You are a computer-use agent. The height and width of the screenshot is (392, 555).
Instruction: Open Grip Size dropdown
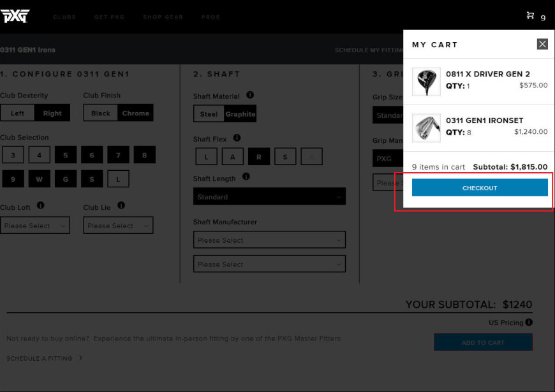point(388,115)
